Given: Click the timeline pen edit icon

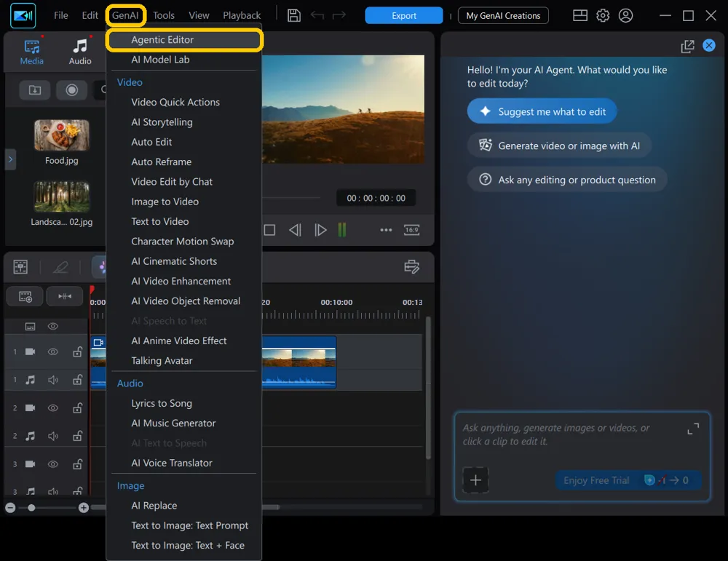Looking at the screenshot, I should tap(60, 267).
